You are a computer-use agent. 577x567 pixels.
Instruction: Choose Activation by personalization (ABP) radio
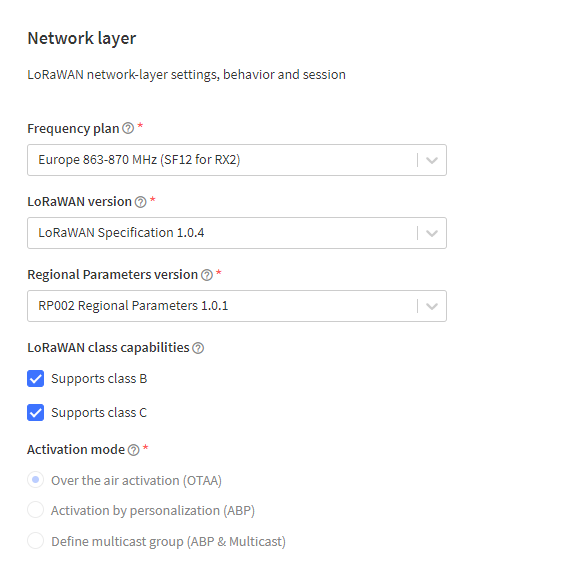point(35,510)
